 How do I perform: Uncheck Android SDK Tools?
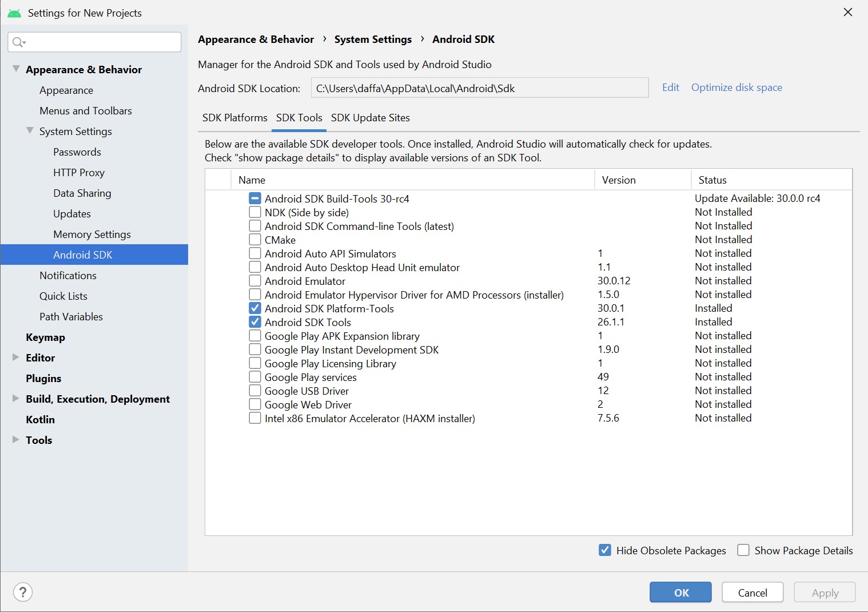[x=255, y=322]
